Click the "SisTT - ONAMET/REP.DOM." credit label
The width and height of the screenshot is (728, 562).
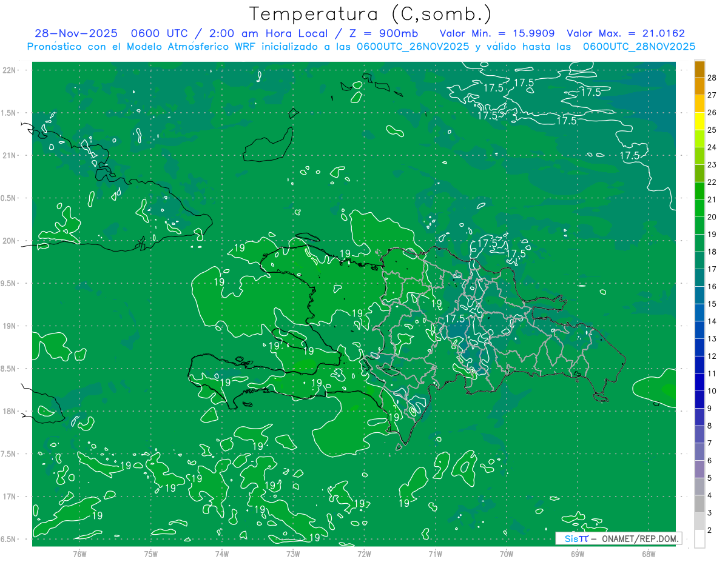point(618,538)
